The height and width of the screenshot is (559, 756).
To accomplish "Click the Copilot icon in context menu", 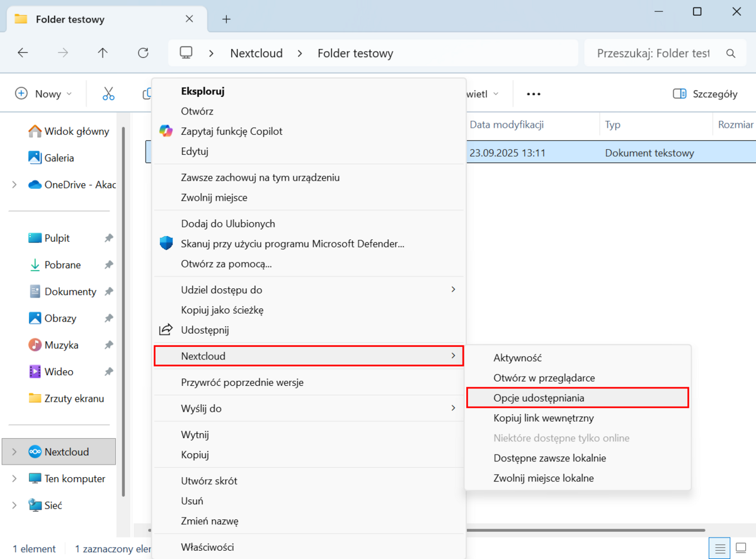I will tap(166, 131).
